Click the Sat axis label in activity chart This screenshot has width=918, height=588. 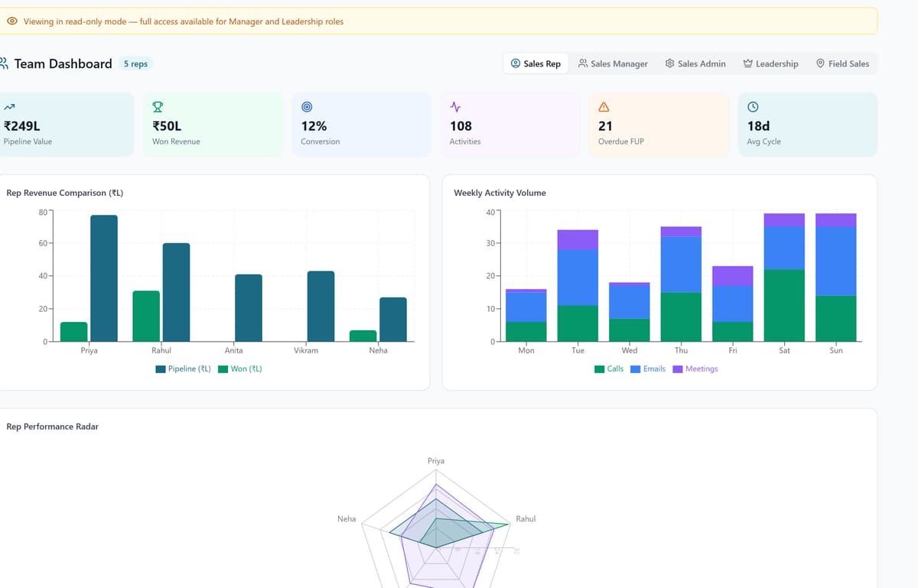(x=784, y=350)
